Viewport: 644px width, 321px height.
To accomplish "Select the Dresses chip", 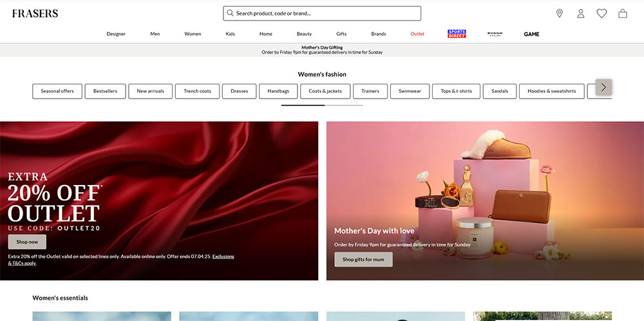I will 239,92.
